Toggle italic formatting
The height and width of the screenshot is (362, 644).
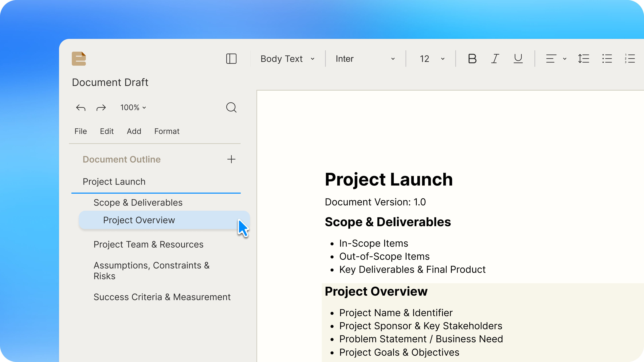[495, 59]
